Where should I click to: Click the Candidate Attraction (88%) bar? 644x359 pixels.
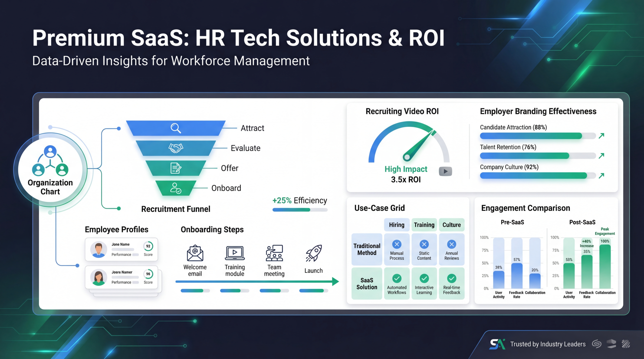tap(538, 136)
